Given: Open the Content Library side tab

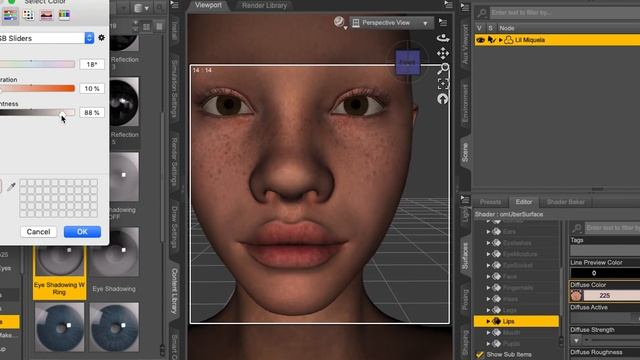Looking at the screenshot, I should point(175,291).
